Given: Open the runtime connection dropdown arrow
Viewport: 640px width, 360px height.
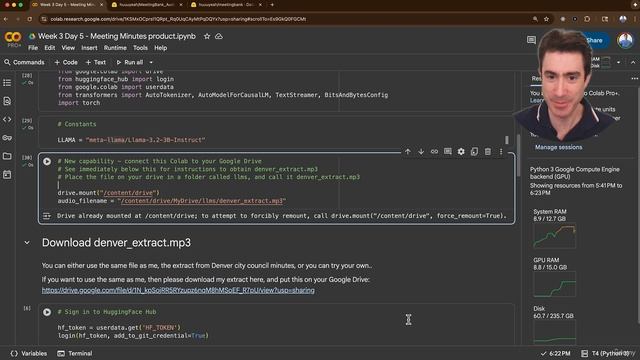Looking at the screenshot, I should click(618, 62).
